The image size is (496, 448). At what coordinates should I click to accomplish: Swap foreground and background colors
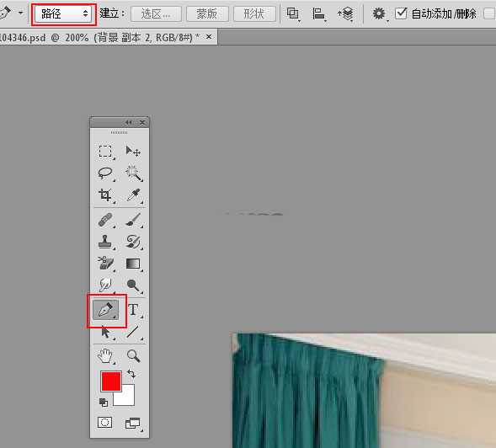point(131,374)
